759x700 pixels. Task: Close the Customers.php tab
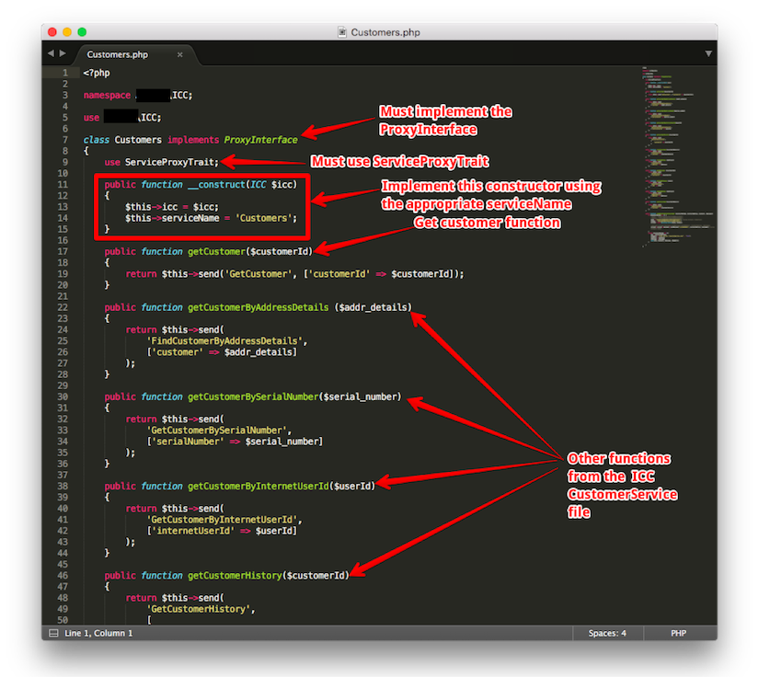click(x=180, y=54)
